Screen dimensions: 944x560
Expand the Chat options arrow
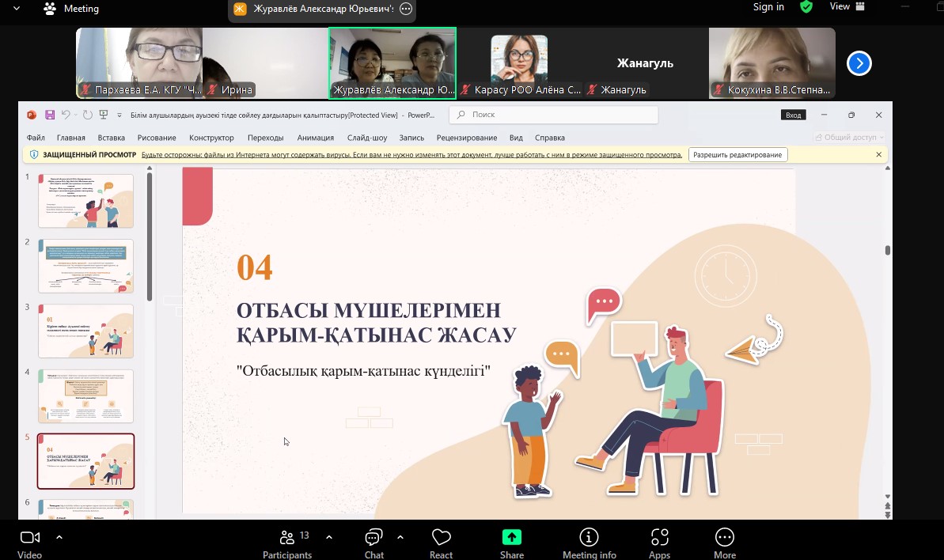400,537
